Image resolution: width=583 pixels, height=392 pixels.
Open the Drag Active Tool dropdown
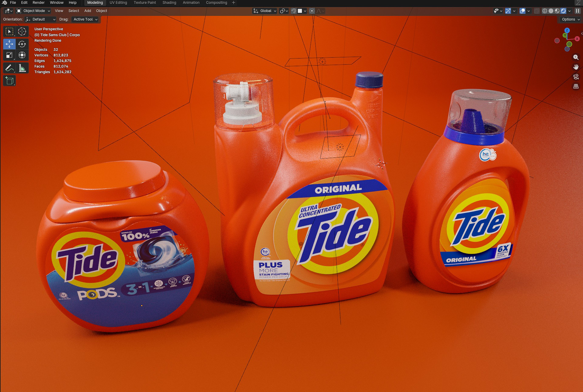coord(85,19)
